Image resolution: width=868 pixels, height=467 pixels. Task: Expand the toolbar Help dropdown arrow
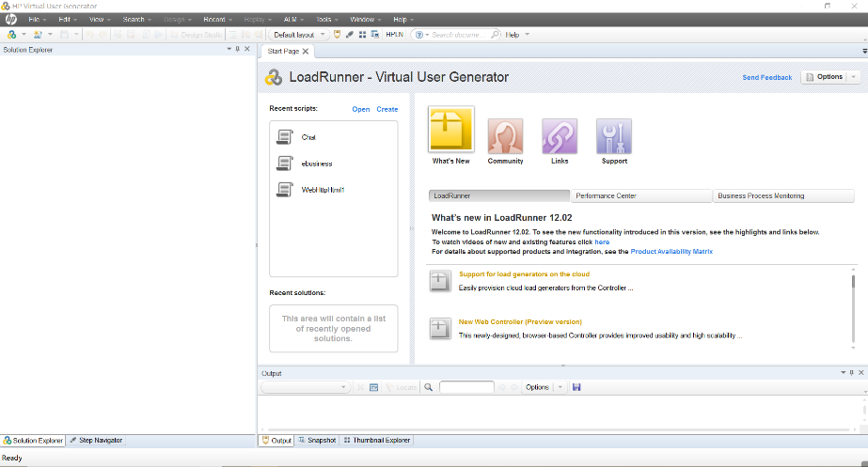pos(527,35)
